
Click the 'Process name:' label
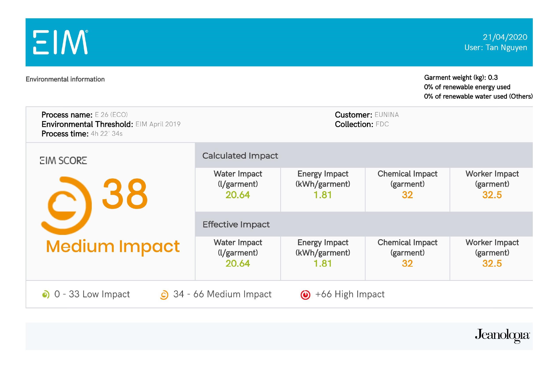coord(67,115)
